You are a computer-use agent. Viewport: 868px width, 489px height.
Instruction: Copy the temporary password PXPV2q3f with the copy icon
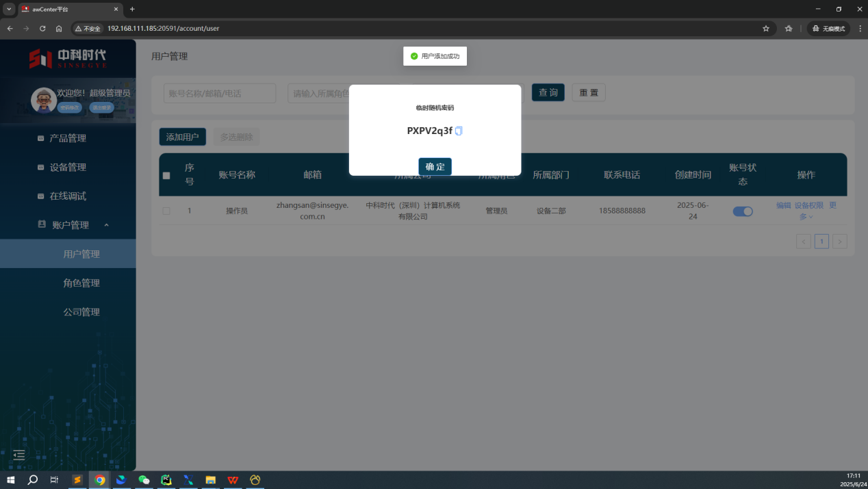pos(459,131)
